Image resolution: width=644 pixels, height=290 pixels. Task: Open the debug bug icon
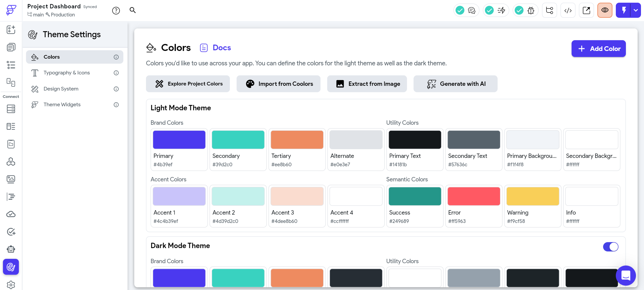click(x=531, y=10)
